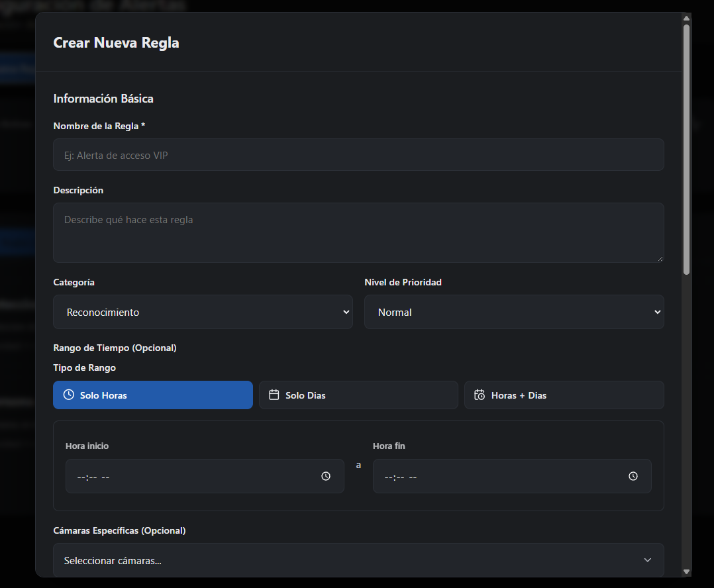Click the scrollbar down arrow

click(x=687, y=572)
